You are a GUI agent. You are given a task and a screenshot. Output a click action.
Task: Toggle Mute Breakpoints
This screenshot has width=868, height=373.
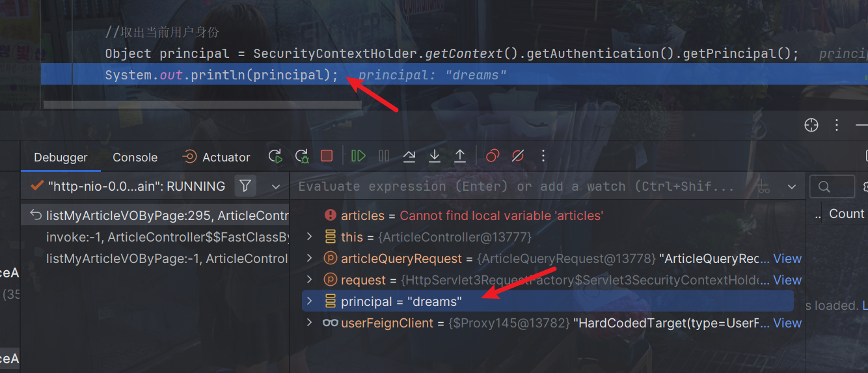click(x=518, y=156)
